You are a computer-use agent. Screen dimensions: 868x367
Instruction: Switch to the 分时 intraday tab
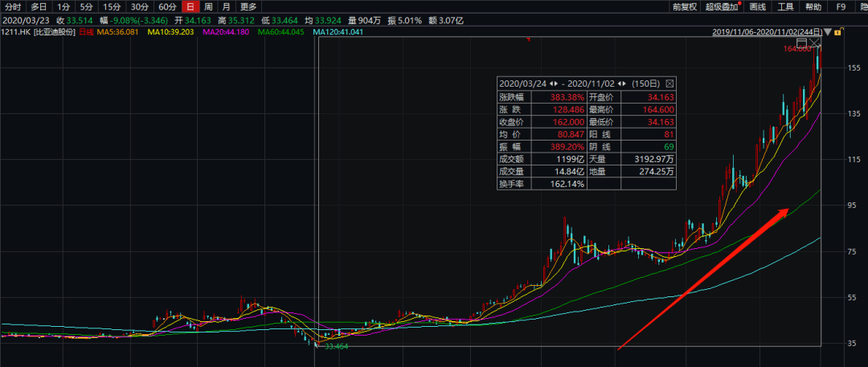[x=14, y=6]
